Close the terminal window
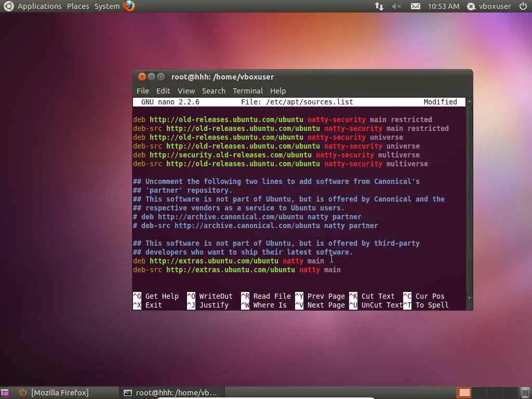This screenshot has width=532, height=399. (x=142, y=77)
